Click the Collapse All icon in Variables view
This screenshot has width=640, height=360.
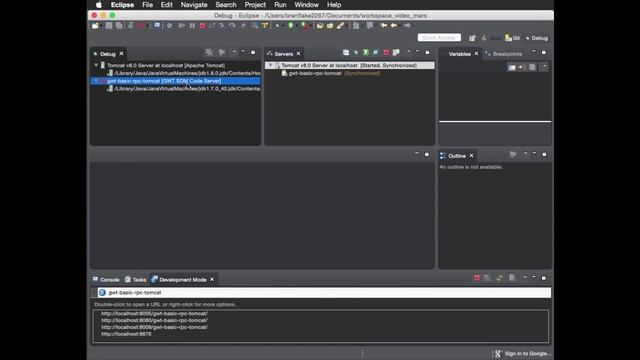click(x=532, y=67)
